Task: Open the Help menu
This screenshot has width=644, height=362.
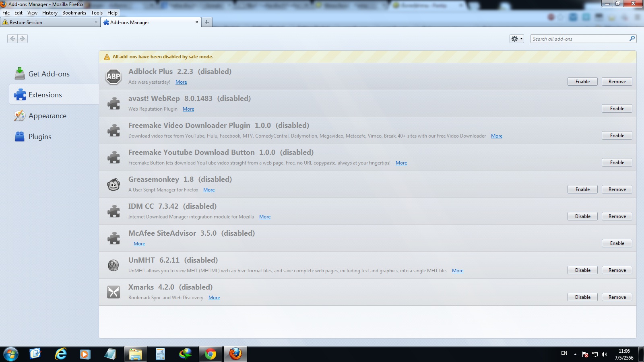Action: 112,13
